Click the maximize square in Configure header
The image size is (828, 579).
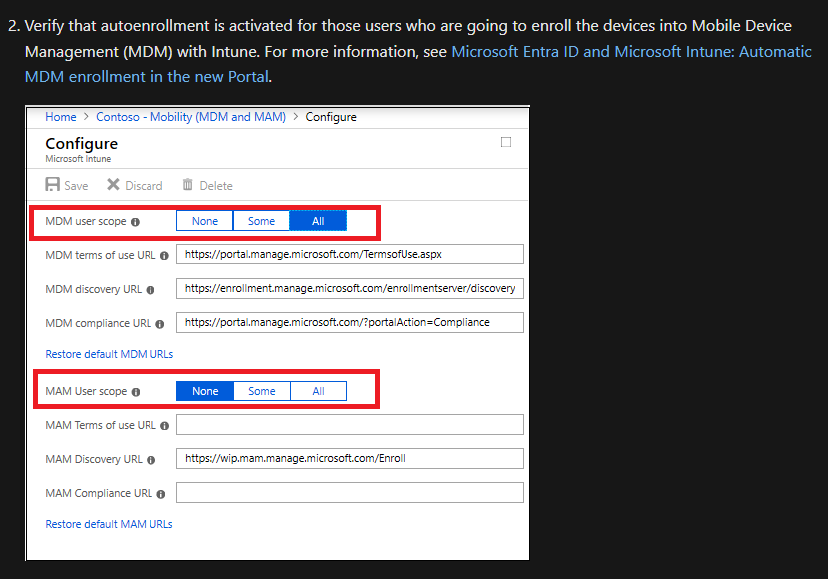[506, 142]
